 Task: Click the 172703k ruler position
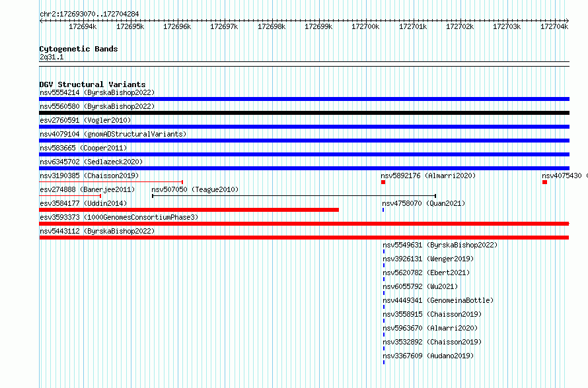[x=507, y=26]
